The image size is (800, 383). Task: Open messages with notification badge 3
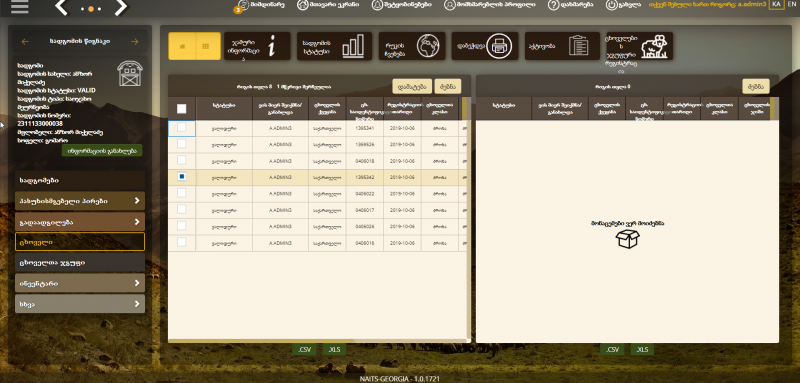click(260, 5)
